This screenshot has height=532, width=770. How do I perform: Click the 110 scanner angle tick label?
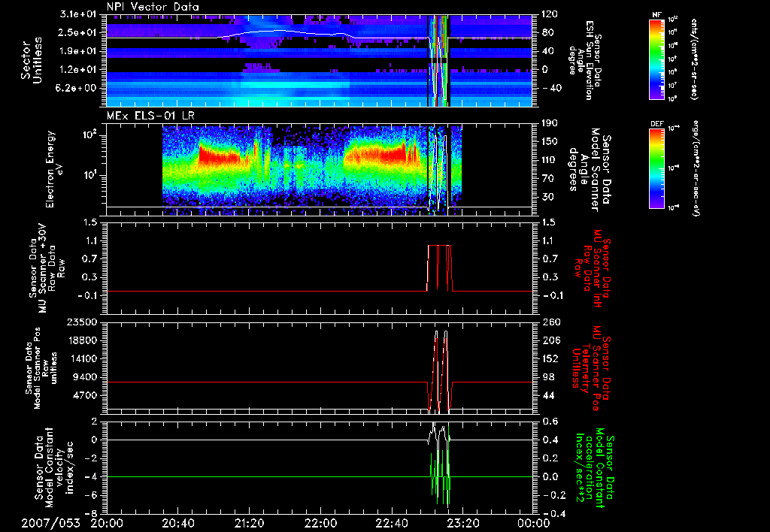(x=550, y=160)
